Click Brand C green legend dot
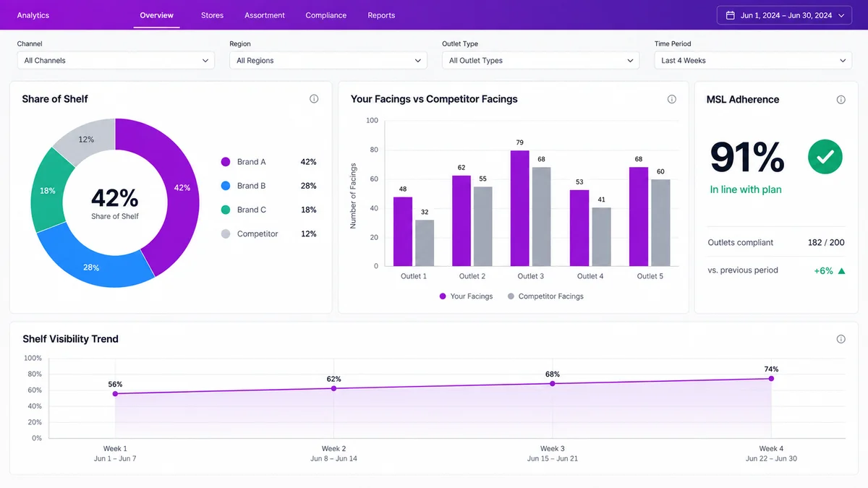Viewport: 868px width, 488px height. pyautogui.click(x=226, y=210)
